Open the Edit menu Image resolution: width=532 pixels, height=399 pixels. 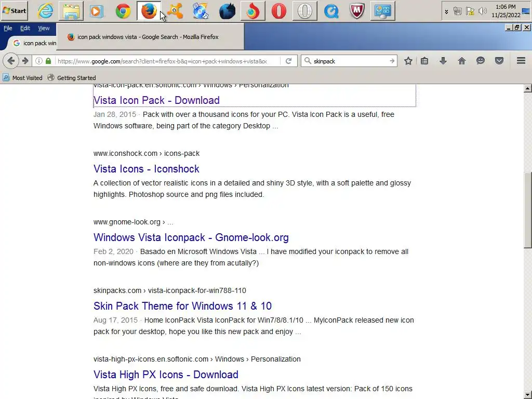coord(25,28)
